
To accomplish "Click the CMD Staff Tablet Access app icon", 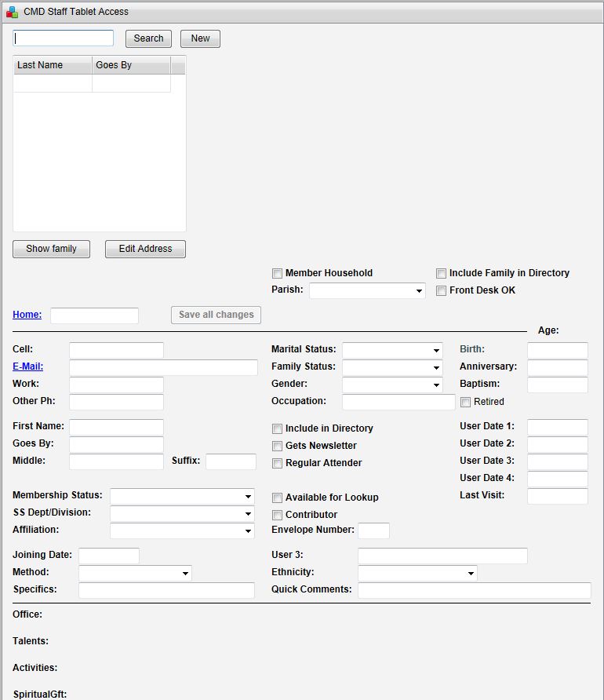I will pyautogui.click(x=12, y=12).
